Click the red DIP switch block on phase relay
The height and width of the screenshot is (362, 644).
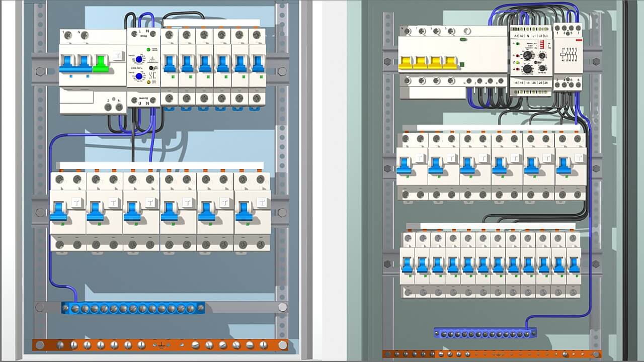pyautogui.click(x=543, y=44)
